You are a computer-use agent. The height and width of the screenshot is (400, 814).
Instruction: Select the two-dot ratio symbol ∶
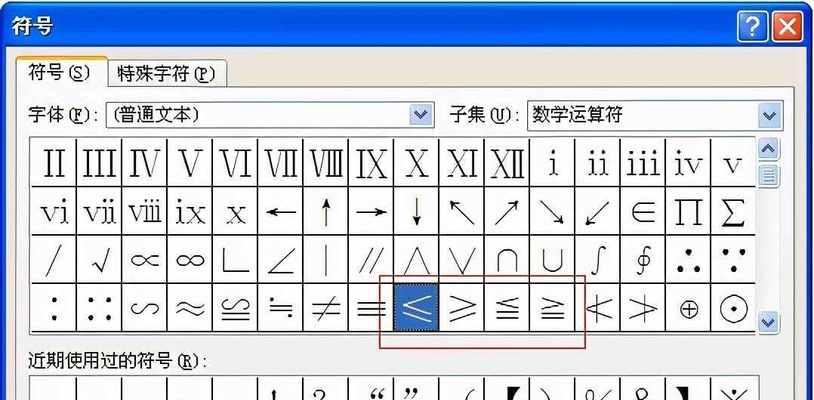click(x=53, y=308)
